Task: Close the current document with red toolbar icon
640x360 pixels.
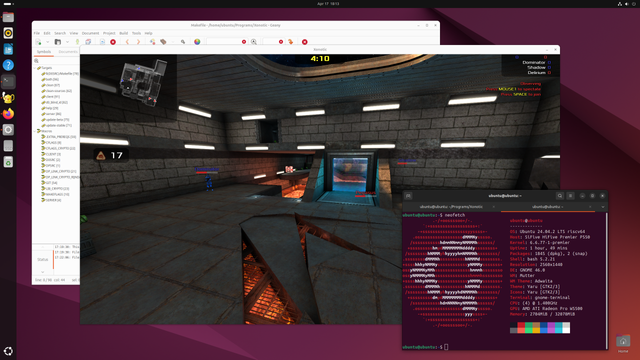Action: click(x=113, y=42)
